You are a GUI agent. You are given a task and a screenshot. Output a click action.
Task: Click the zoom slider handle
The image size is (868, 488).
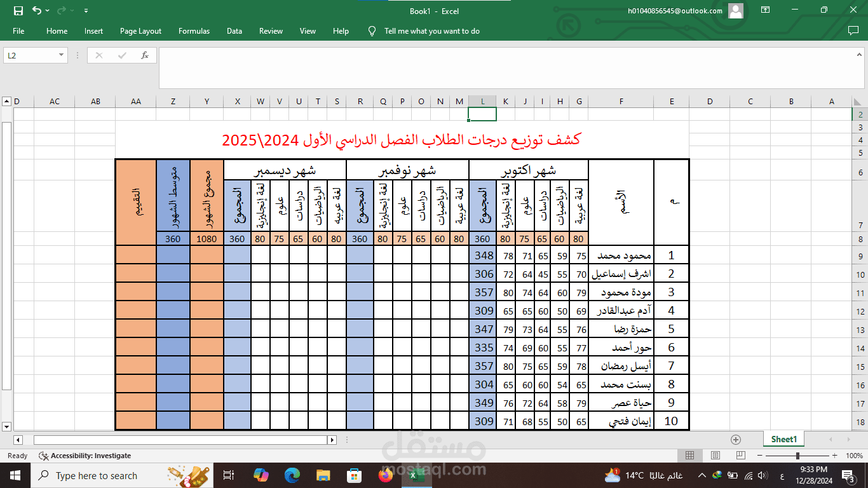coord(797,456)
